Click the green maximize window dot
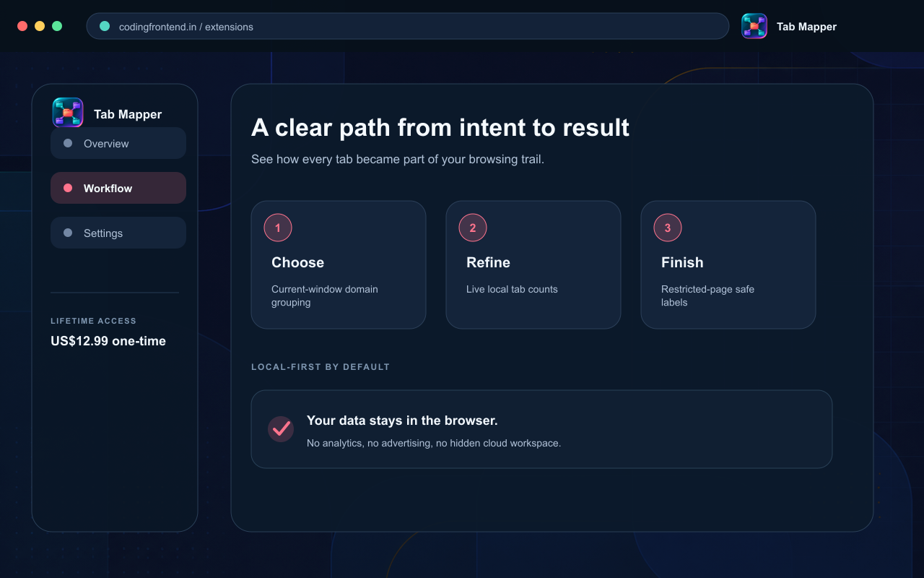The width and height of the screenshot is (924, 578). point(57,26)
